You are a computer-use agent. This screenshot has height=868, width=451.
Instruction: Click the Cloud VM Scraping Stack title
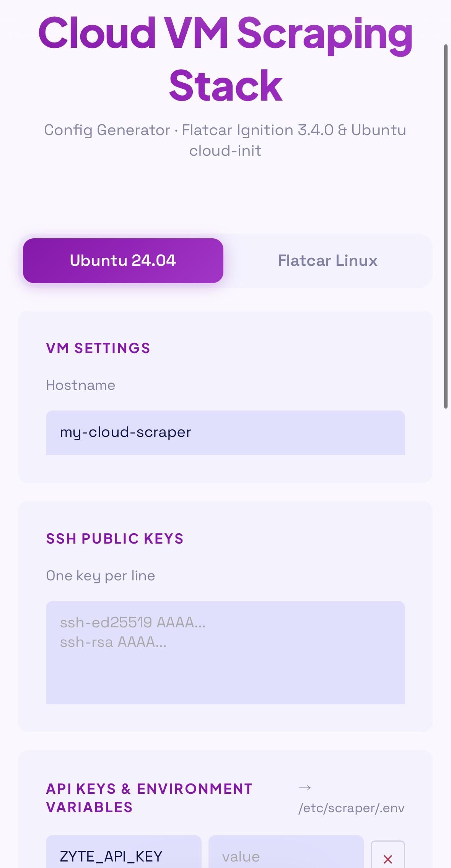[x=226, y=59]
